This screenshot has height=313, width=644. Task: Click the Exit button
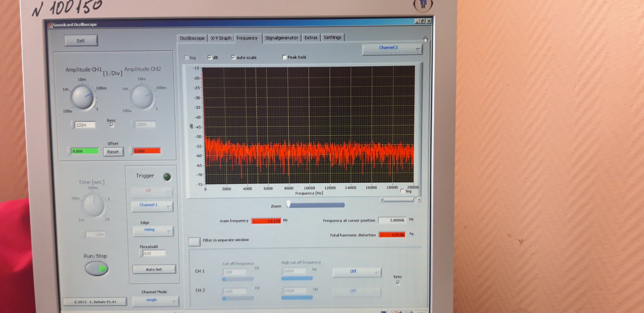[x=81, y=40]
